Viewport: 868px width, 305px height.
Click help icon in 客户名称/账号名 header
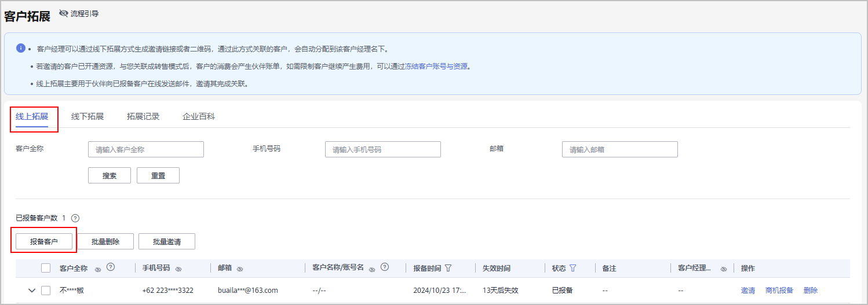(x=384, y=267)
